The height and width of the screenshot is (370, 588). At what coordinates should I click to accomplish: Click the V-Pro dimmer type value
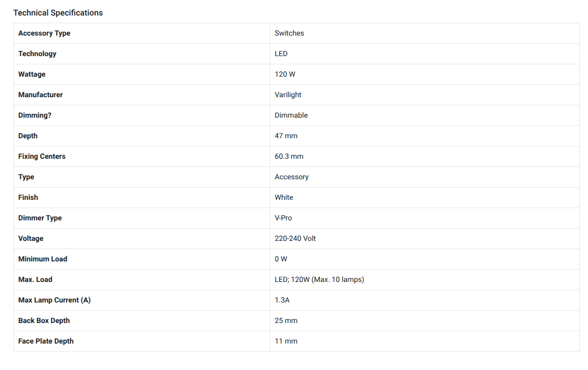283,218
